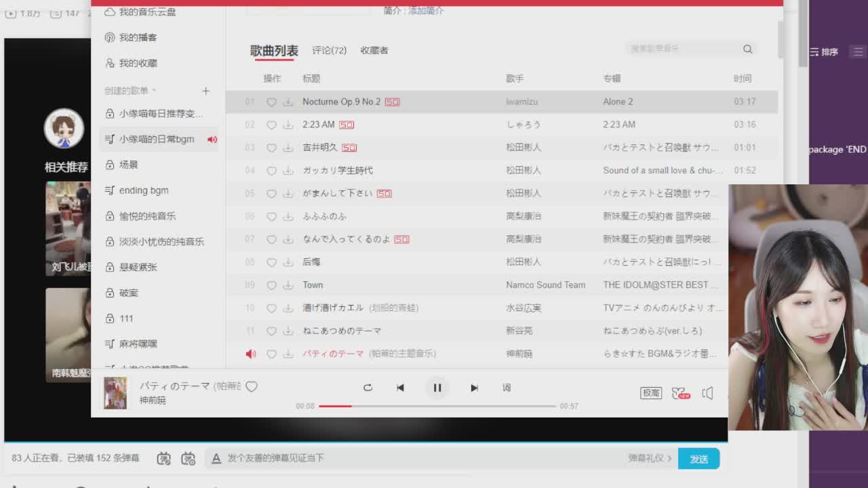Seek within the song progress bar

[437, 406]
